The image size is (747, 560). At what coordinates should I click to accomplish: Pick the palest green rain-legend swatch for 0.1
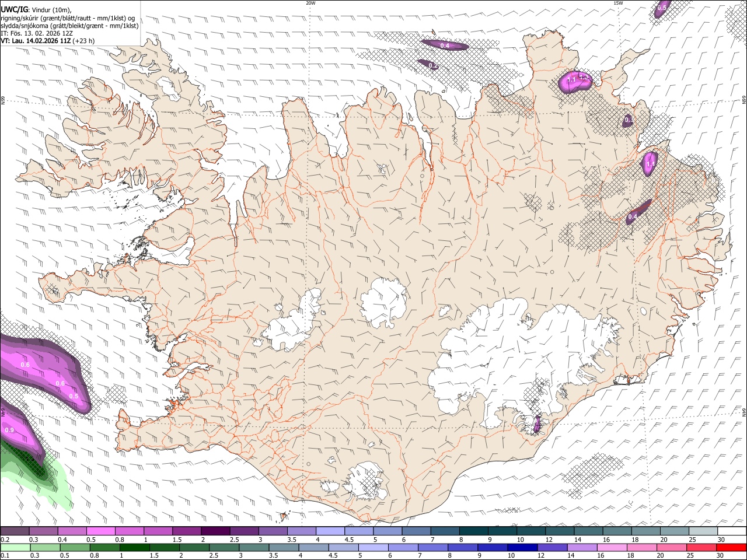pos(15,547)
